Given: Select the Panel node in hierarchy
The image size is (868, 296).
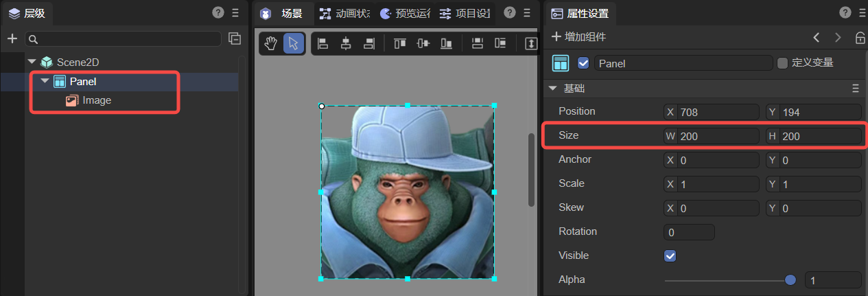Looking at the screenshot, I should [83, 81].
